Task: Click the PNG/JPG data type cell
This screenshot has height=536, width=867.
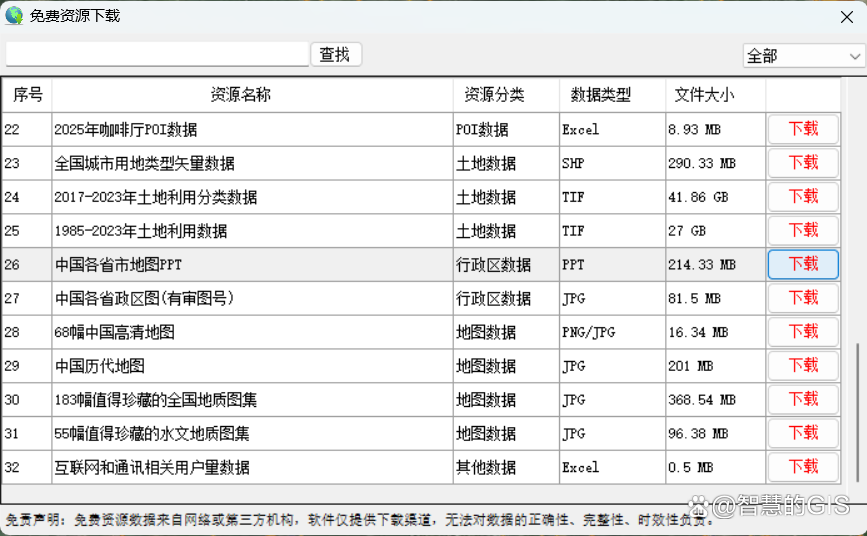Action: tap(612, 332)
